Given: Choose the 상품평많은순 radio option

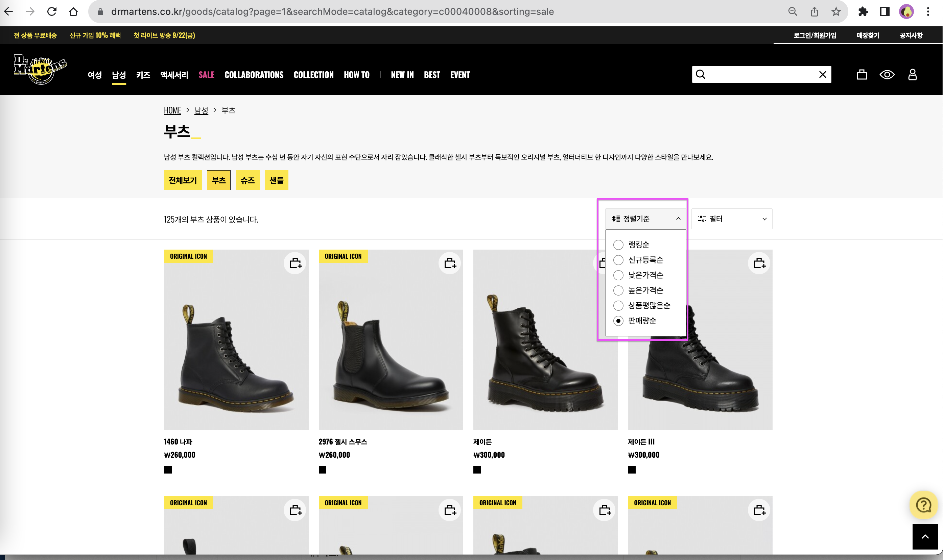Looking at the screenshot, I should click(x=618, y=305).
